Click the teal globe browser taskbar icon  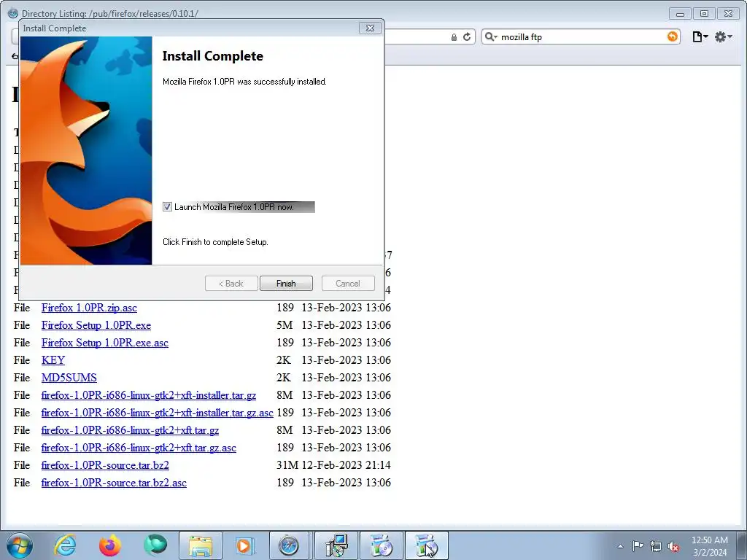tap(155, 545)
